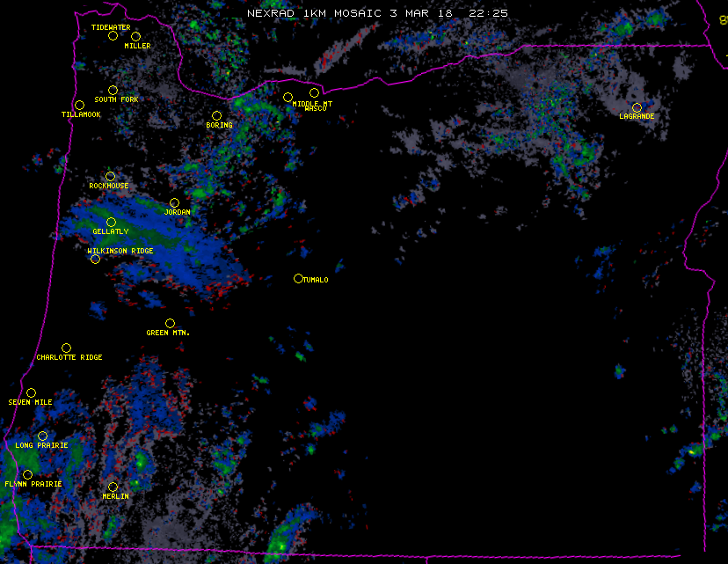728x564 pixels.
Task: Click the Charlotte Ridge station marker
Action: [66, 348]
